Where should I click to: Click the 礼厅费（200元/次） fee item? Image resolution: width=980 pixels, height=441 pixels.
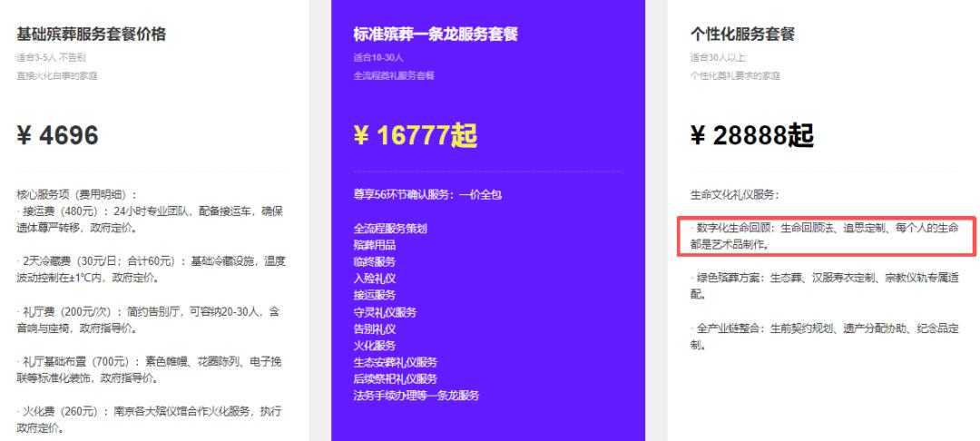148,319
